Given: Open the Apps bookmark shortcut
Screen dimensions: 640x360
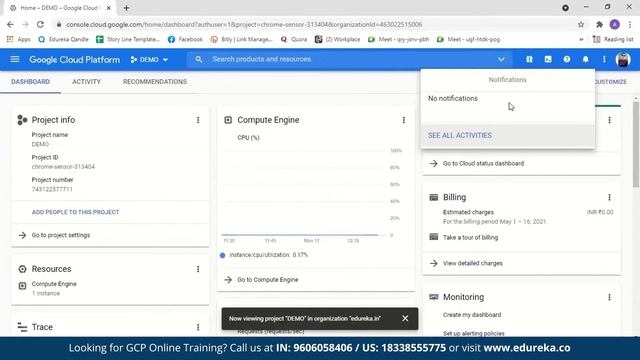Looking at the screenshot, I should click(19, 39).
